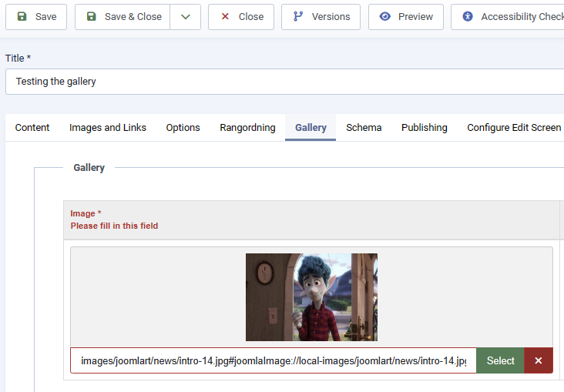Click the 'Gallery' fieldset legend
564x392 pixels.
(x=89, y=168)
